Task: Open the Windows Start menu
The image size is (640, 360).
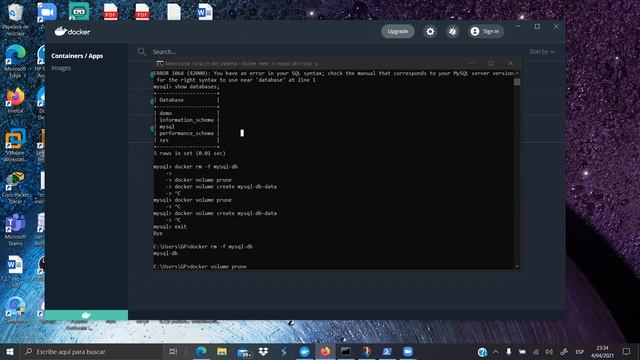Action: click(x=10, y=351)
